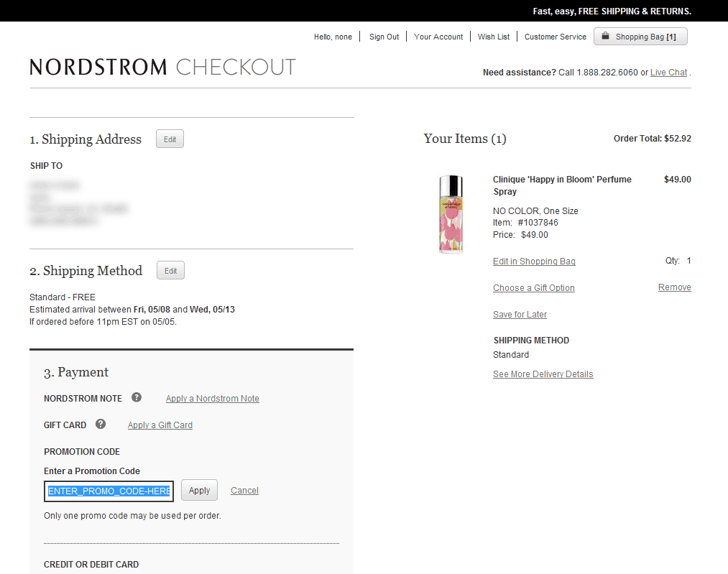Click the Sign Out link
Image resolution: width=728 pixels, height=574 pixels.
[x=384, y=37]
